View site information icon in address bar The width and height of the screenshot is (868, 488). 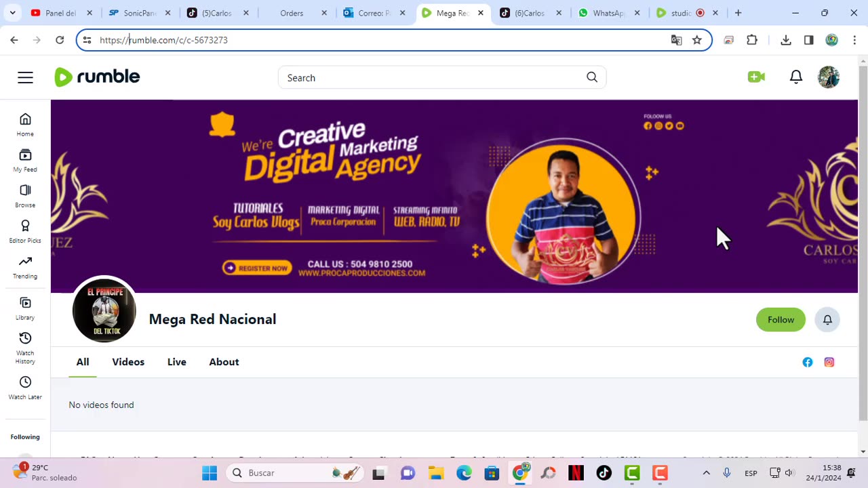pyautogui.click(x=87, y=40)
